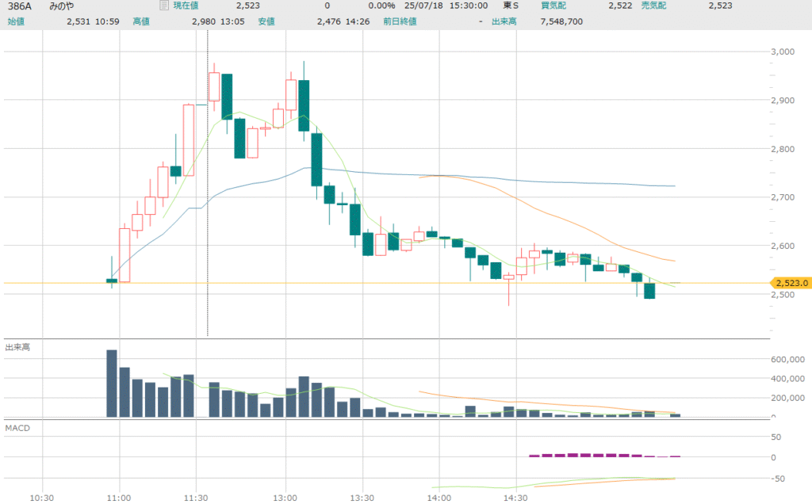812x504 pixels.
Task: Click the market label 東S
Action: [x=511, y=6]
